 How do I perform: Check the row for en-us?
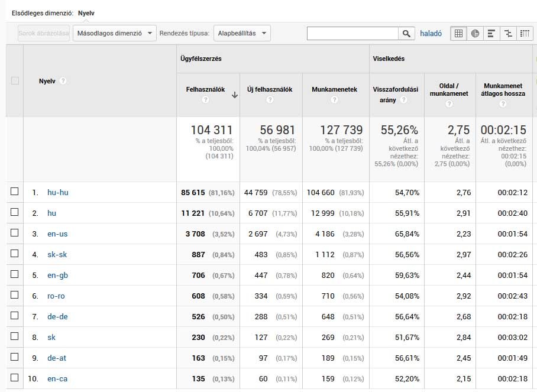pos(14,234)
